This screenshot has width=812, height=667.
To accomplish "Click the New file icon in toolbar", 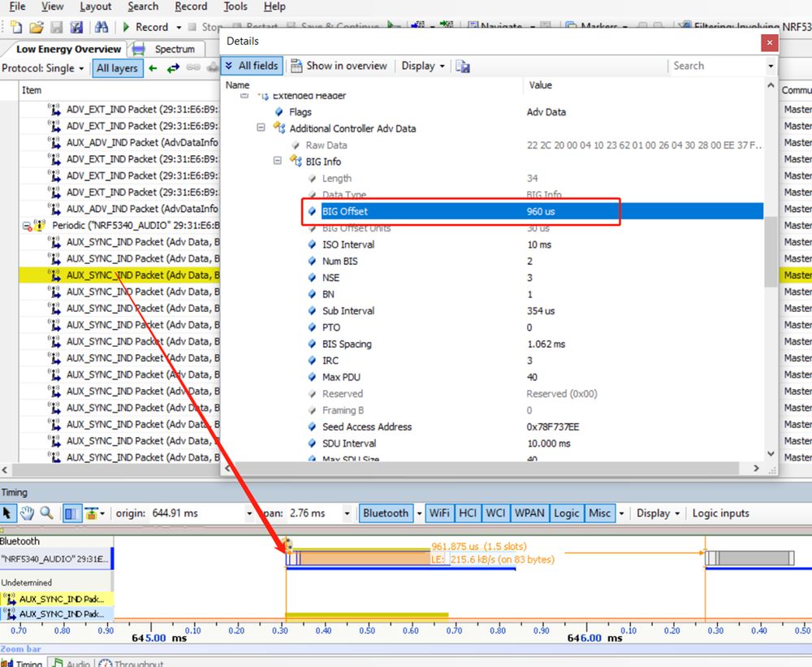I will [15, 27].
